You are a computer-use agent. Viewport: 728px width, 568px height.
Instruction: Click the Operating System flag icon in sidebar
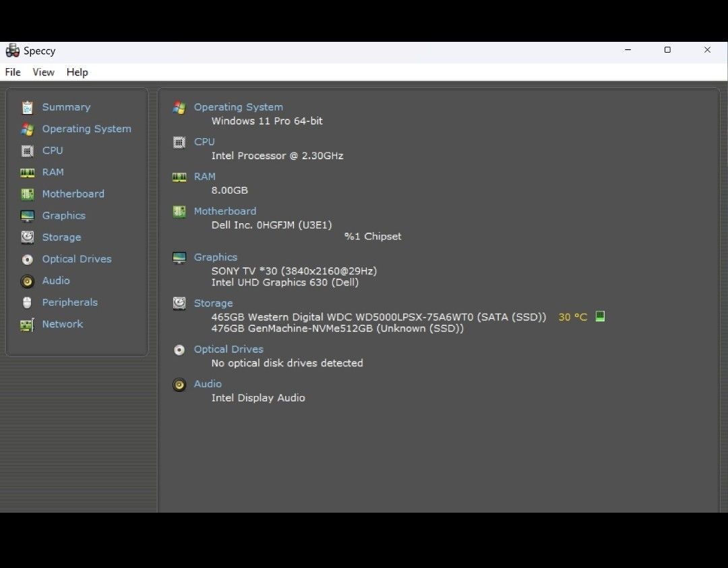28,130
